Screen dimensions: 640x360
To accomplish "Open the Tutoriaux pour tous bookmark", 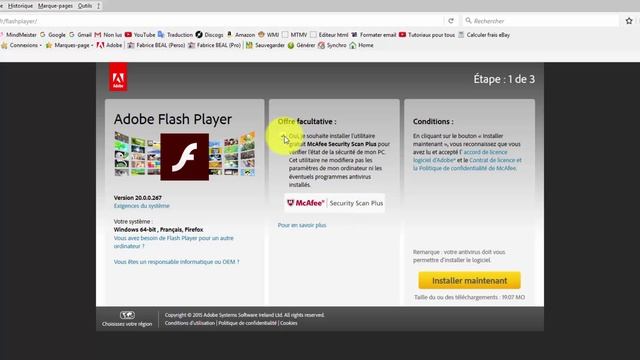I will click(x=427, y=35).
